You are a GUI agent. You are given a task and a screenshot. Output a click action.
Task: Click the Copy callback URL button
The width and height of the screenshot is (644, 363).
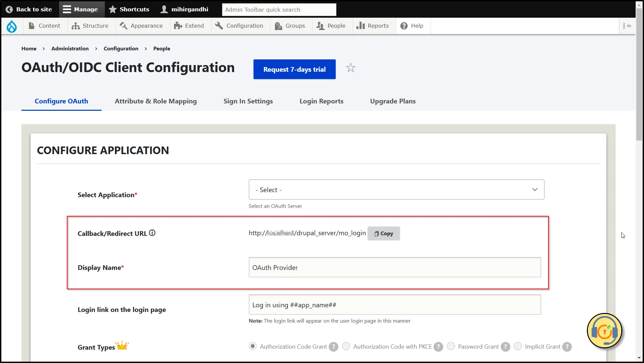tap(383, 233)
